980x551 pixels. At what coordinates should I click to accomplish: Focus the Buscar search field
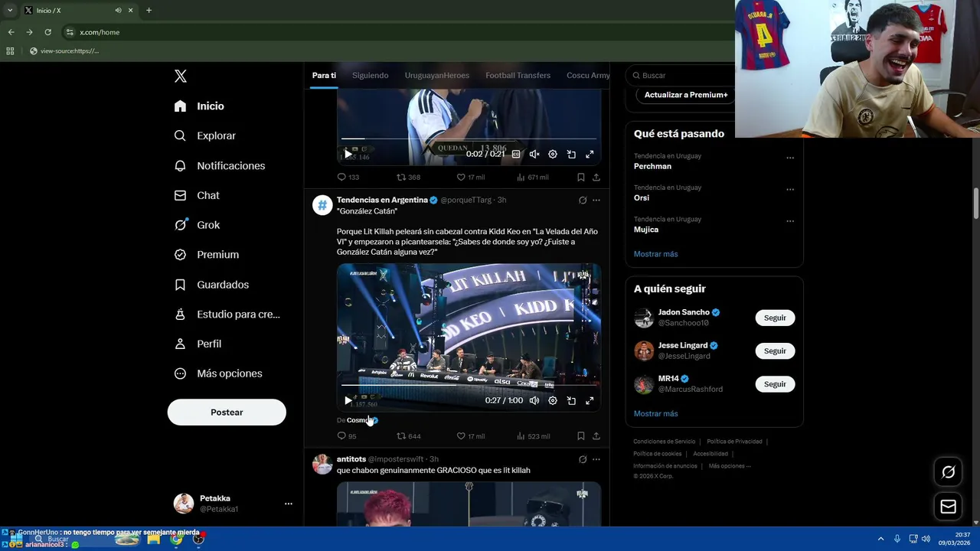681,75
